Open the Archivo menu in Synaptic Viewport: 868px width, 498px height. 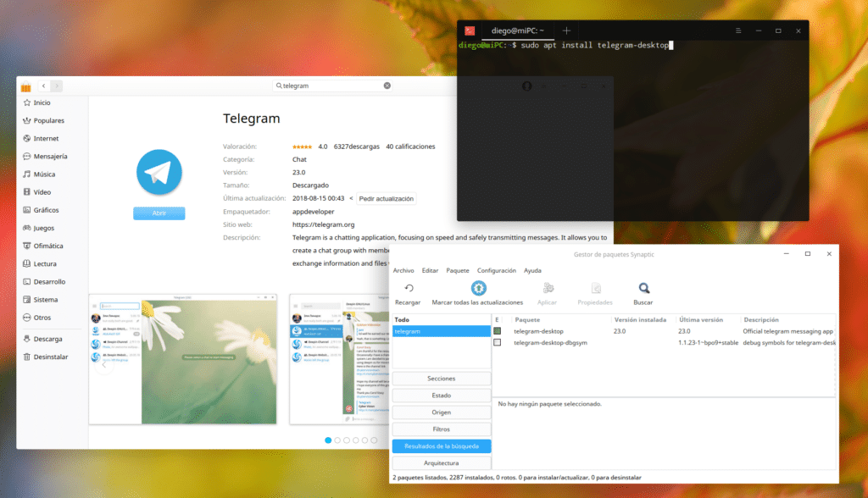click(x=403, y=270)
